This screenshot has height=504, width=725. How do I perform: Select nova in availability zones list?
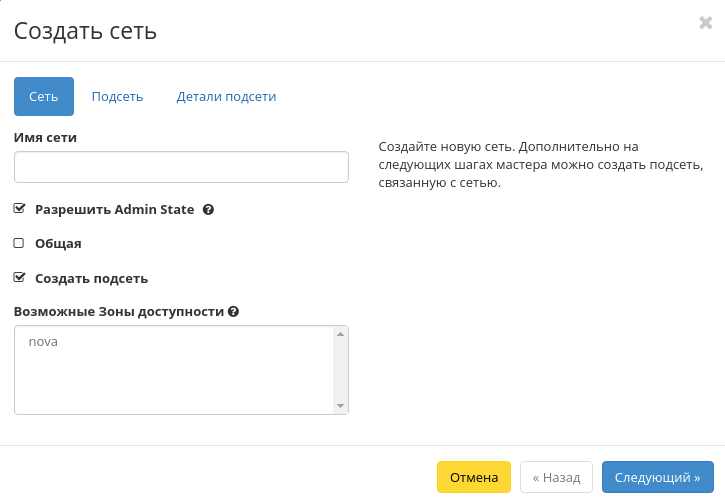[44, 342]
